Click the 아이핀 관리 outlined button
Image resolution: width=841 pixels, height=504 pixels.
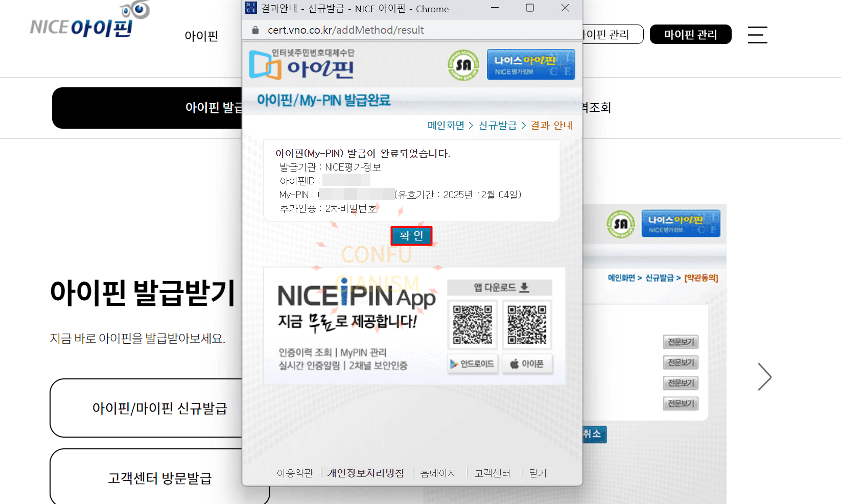tap(613, 34)
